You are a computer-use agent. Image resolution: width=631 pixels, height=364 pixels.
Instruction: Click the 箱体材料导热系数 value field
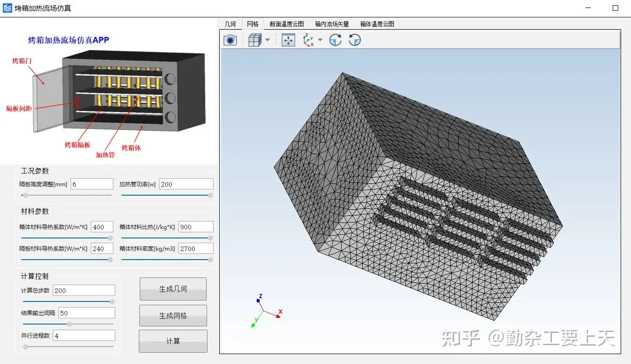point(102,227)
